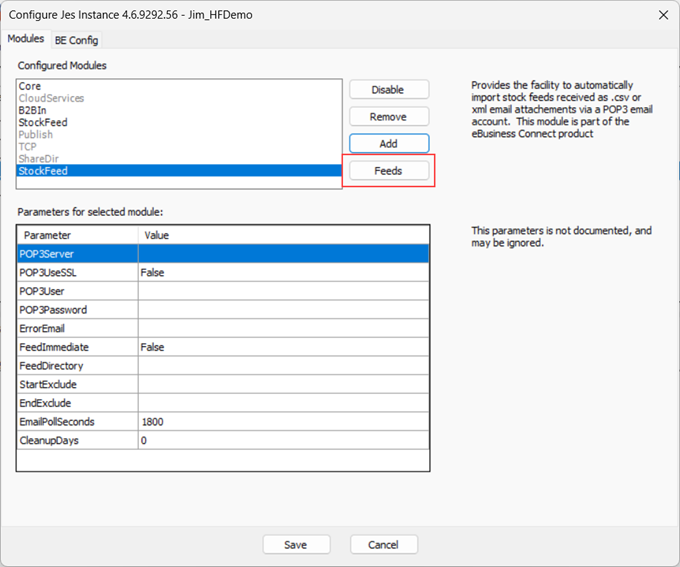This screenshot has height=567, width=680.
Task: Select the FeedImmediate value cell
Action: click(283, 347)
